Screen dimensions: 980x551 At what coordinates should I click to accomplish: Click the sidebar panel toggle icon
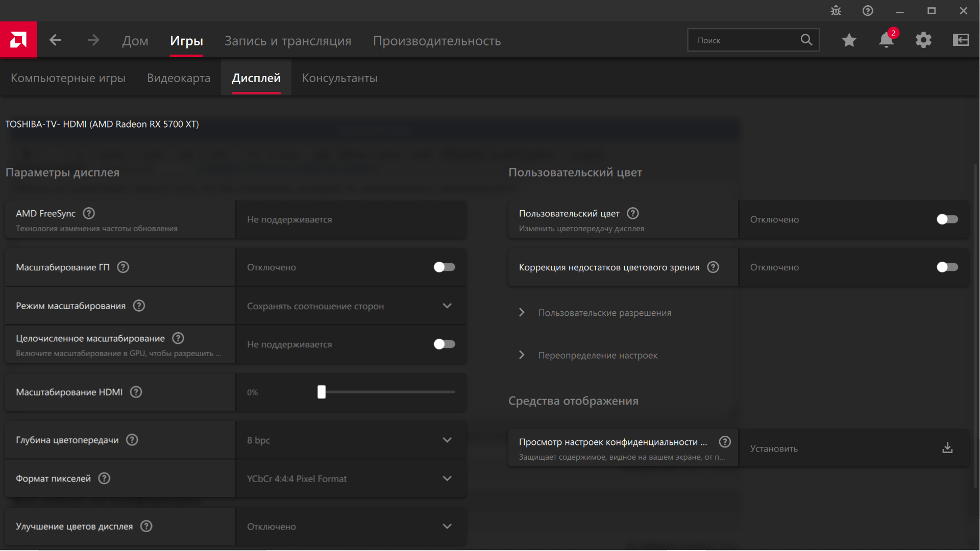961,40
